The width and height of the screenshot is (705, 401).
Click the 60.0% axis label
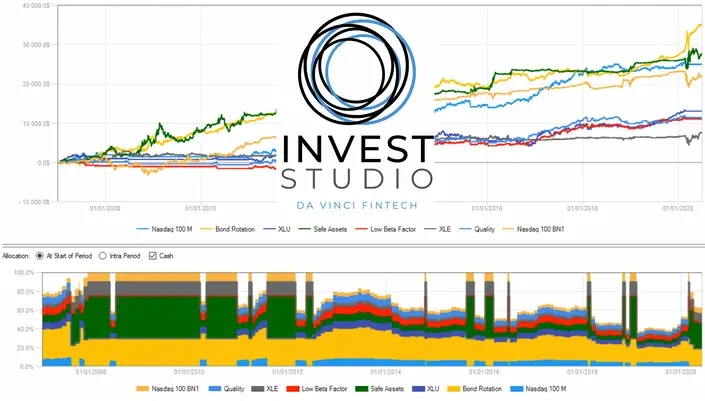[26, 311]
